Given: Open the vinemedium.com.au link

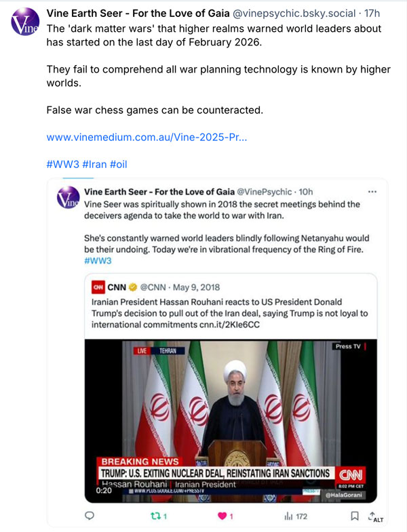Looking at the screenshot, I should coord(147,137).
